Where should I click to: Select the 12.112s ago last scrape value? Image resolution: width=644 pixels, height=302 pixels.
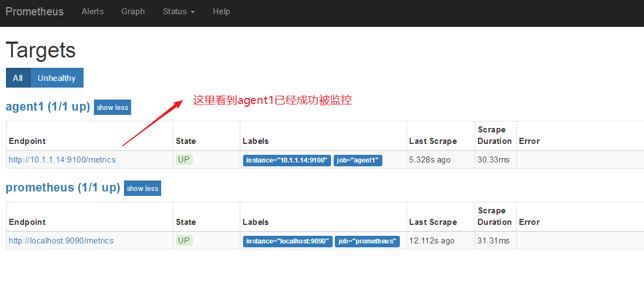pos(432,241)
